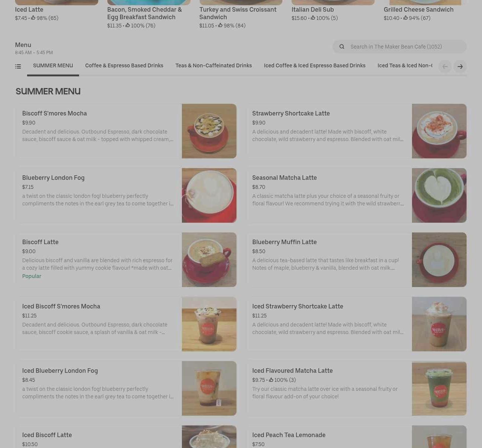Open the menu categories list icon

coord(18,67)
